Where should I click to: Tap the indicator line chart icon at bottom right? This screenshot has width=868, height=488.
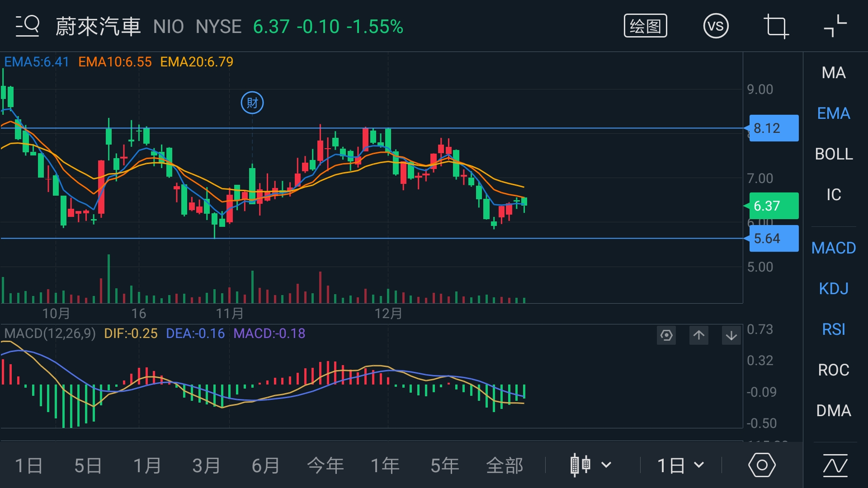(x=835, y=465)
